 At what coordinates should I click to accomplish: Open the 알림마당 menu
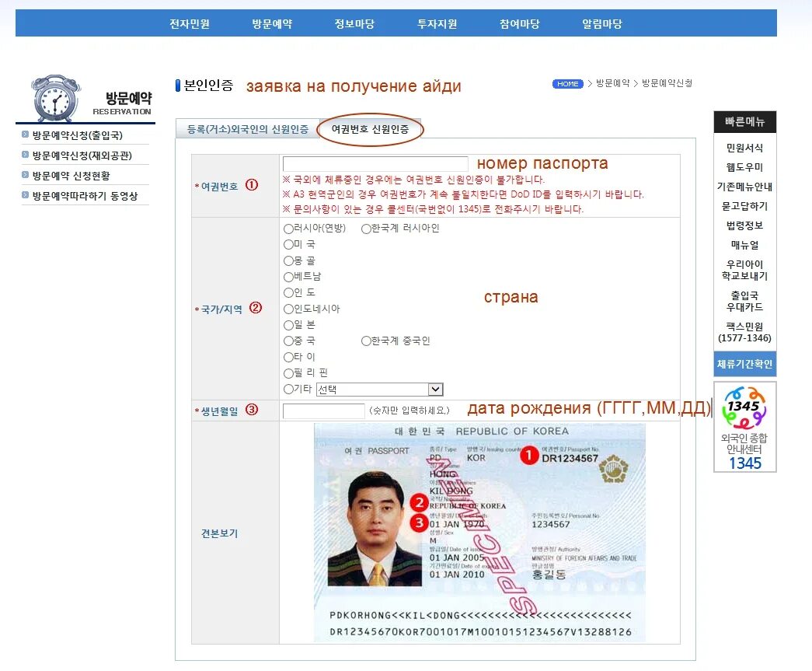(x=601, y=24)
